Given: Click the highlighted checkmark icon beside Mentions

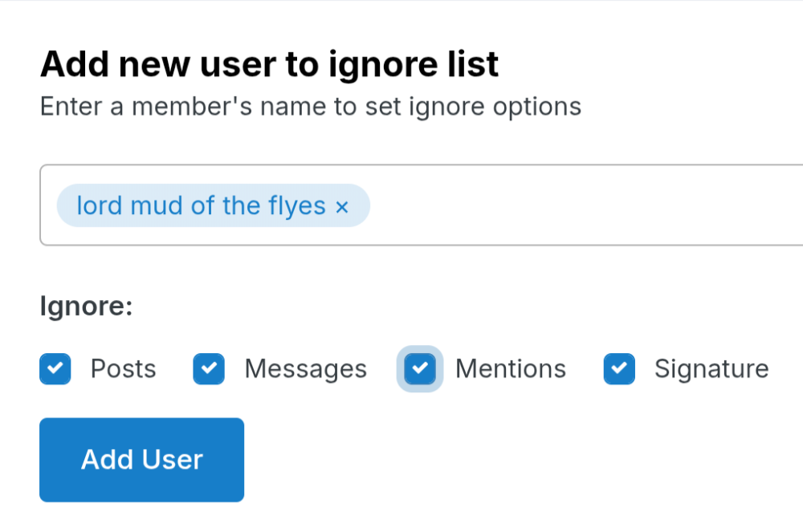Looking at the screenshot, I should tap(420, 369).
